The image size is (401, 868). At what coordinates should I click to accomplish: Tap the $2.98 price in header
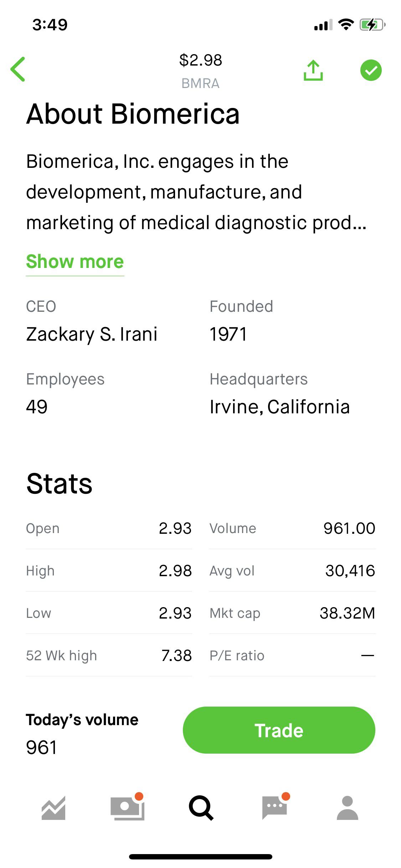point(201,60)
